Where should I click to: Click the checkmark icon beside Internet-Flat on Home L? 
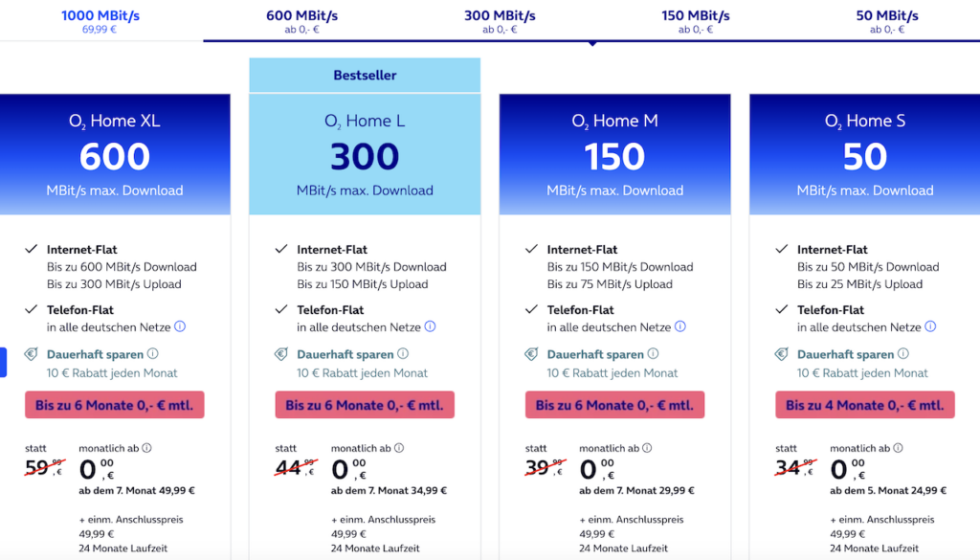click(279, 249)
